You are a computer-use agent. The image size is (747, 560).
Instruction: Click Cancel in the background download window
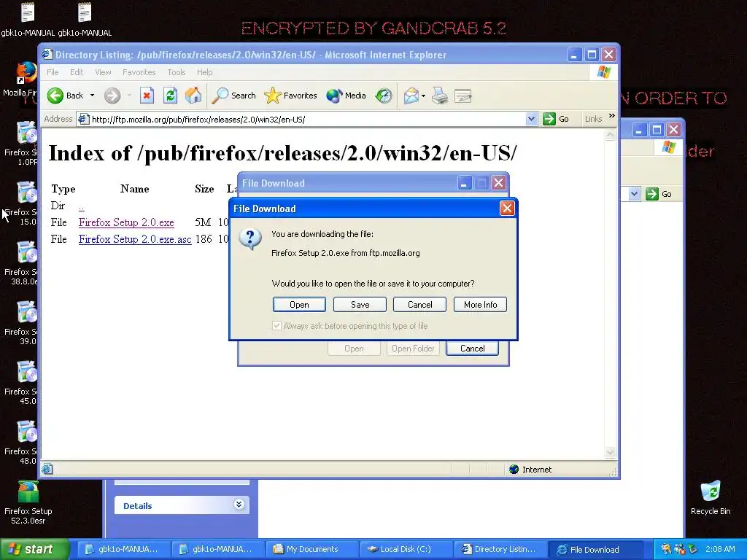tap(472, 348)
